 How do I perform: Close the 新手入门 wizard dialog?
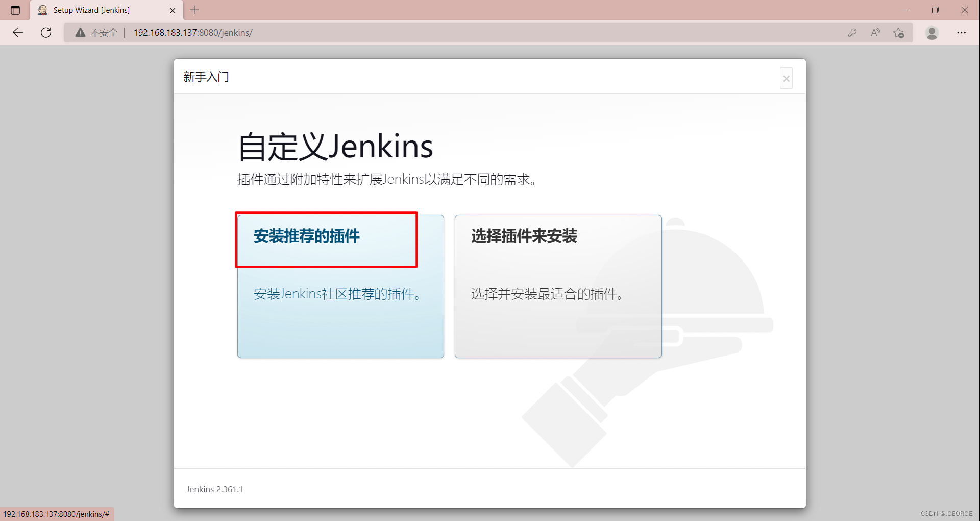coord(786,78)
